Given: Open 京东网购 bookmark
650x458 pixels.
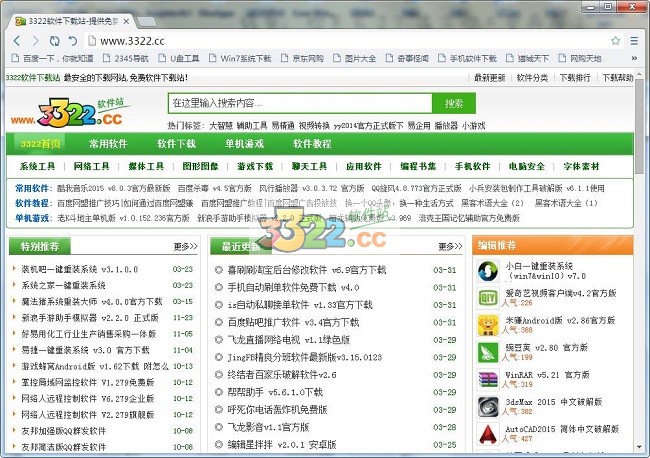Looking at the screenshot, I should 302,58.
